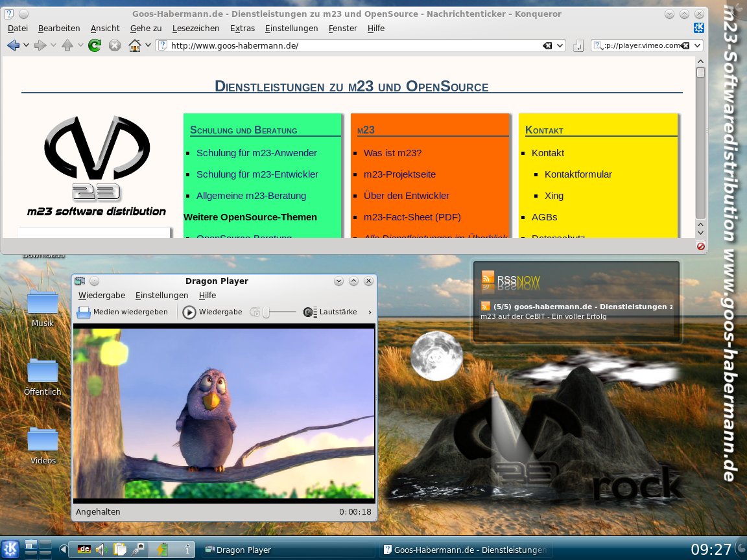747x560 pixels.
Task: Click the m23 software distribution logo
Action: pos(97,165)
